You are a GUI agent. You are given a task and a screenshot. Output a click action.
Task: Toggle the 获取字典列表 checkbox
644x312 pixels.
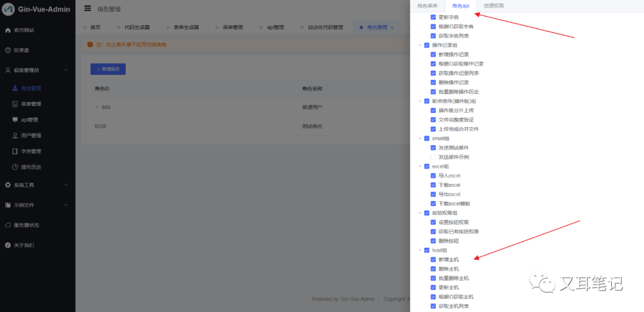pyautogui.click(x=433, y=36)
